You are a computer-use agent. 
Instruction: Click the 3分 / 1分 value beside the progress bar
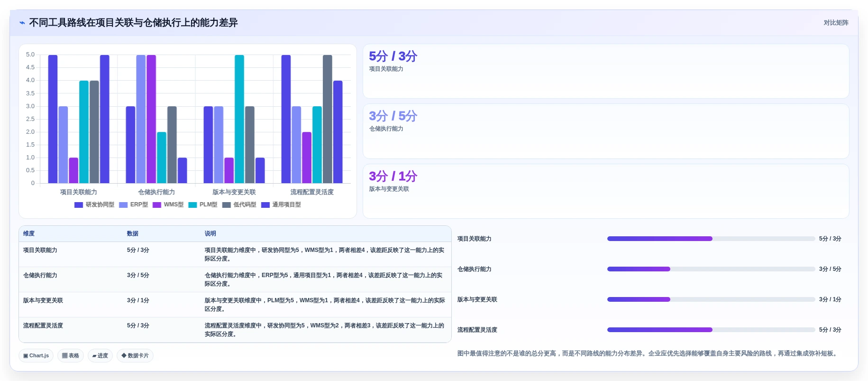[830, 299]
